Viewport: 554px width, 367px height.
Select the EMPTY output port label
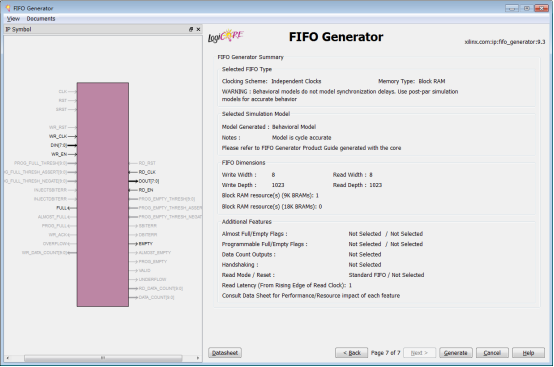click(146, 244)
